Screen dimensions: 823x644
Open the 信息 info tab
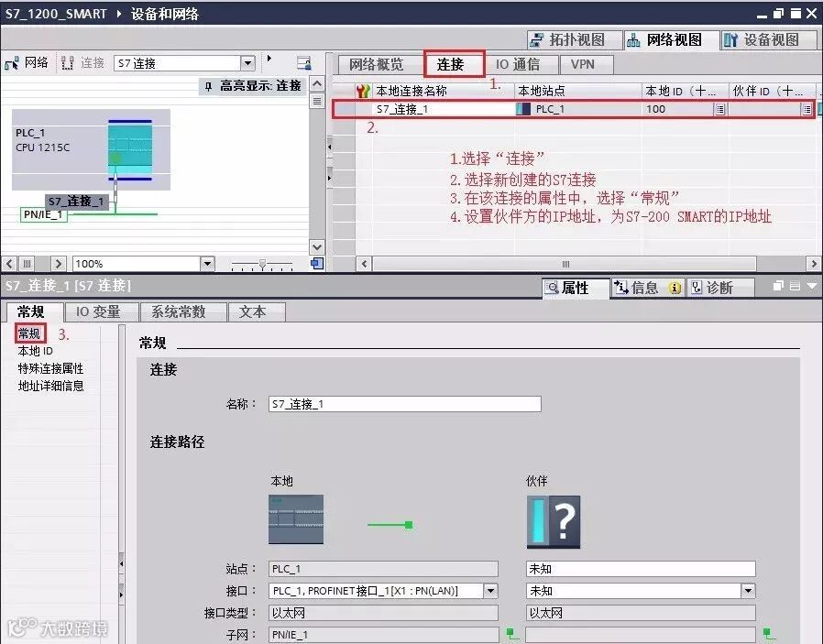(x=647, y=288)
